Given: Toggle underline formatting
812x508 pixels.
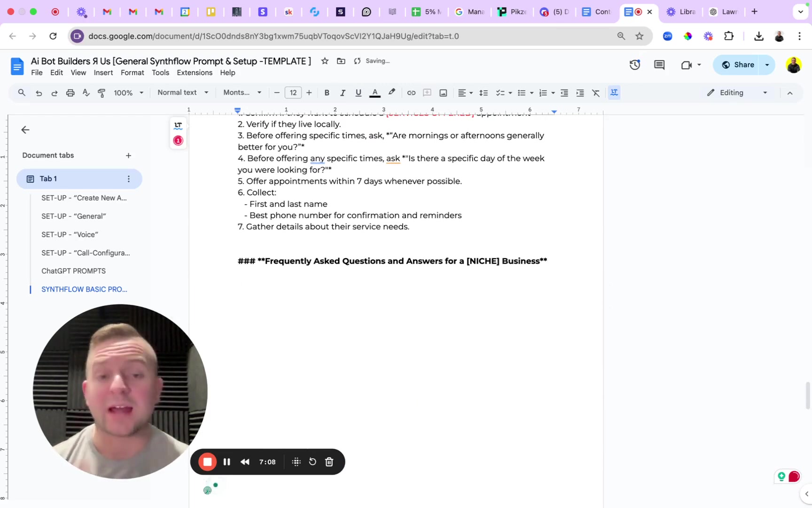Looking at the screenshot, I should pyautogui.click(x=359, y=93).
